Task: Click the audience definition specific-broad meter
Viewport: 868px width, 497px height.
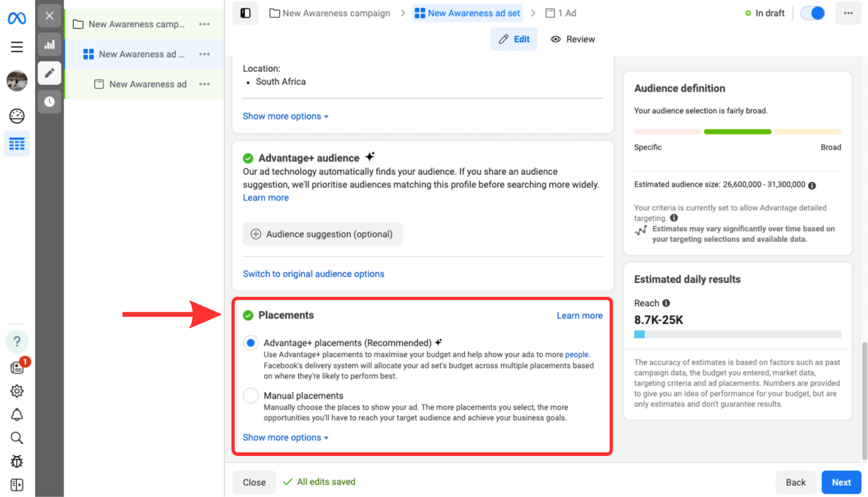Action: [x=737, y=132]
